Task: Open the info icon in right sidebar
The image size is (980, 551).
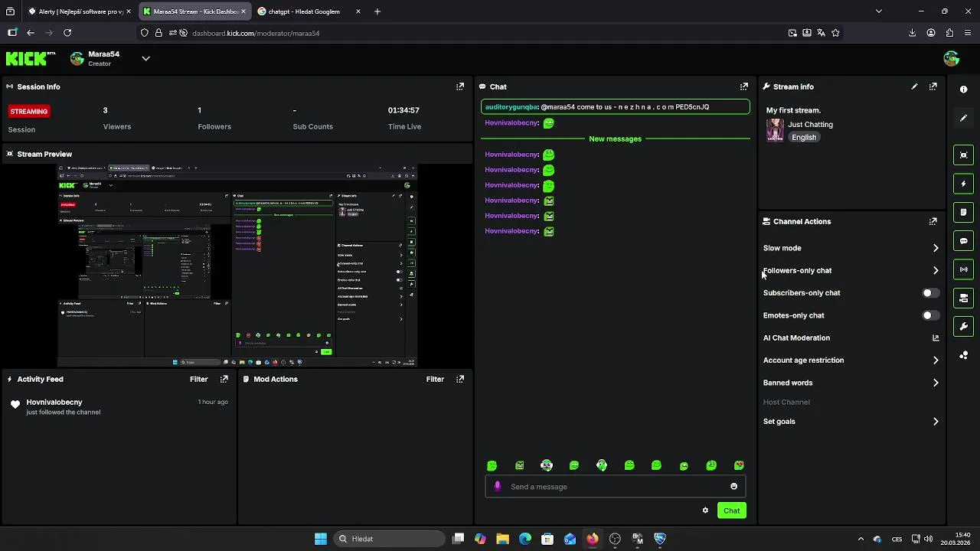Action: pyautogui.click(x=963, y=90)
